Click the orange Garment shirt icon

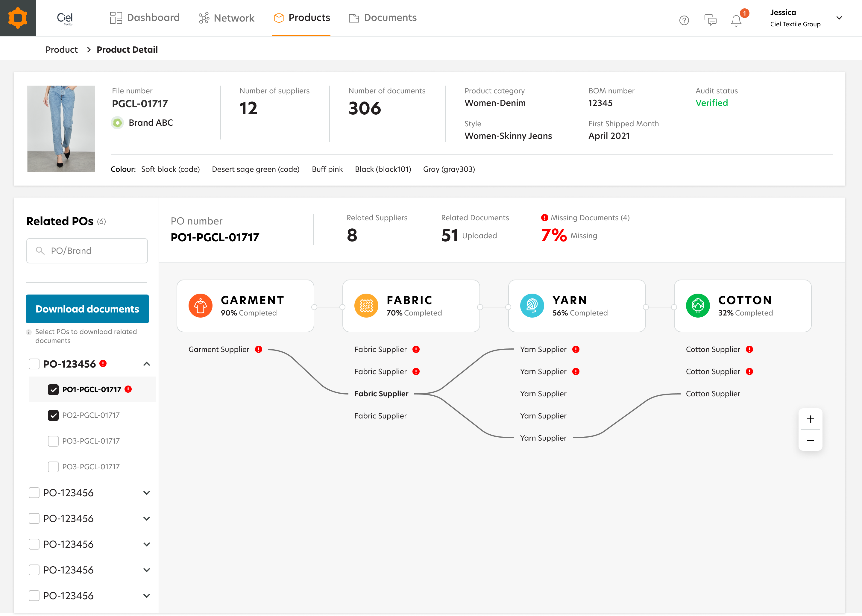[200, 306]
